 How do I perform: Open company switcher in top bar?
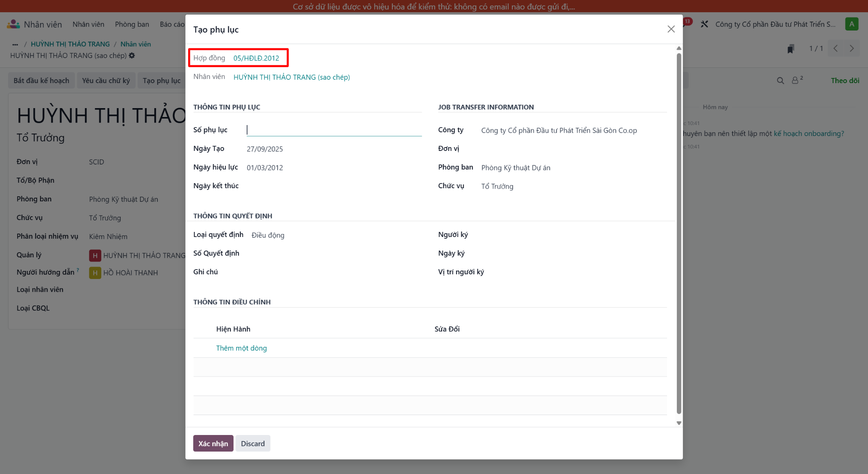tap(776, 24)
